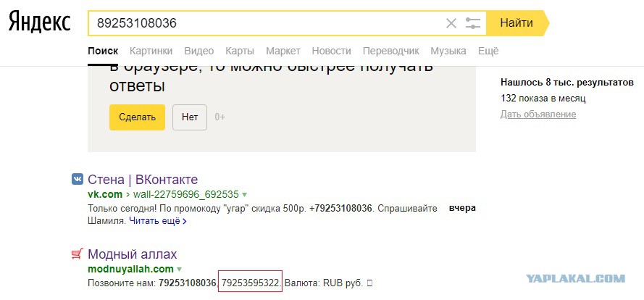Click the Дать объявление link
Image resolution: width=644 pixels, height=300 pixels.
[538, 114]
